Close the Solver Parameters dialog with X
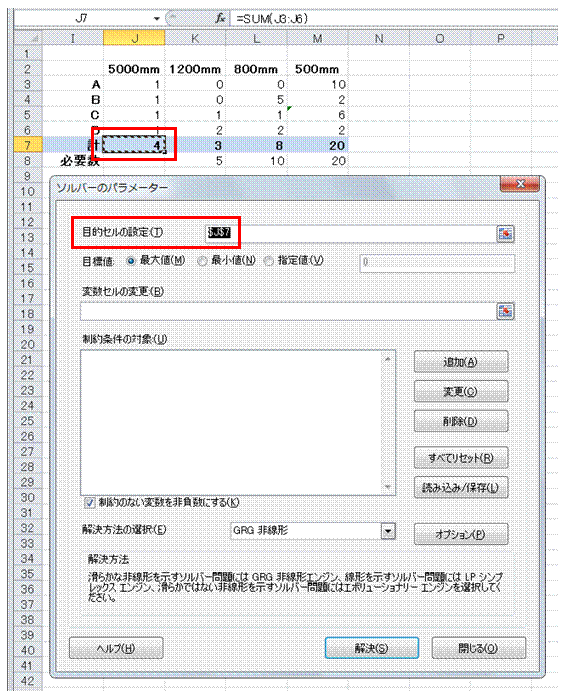Viewport: 567px width, 697px height. tap(519, 184)
